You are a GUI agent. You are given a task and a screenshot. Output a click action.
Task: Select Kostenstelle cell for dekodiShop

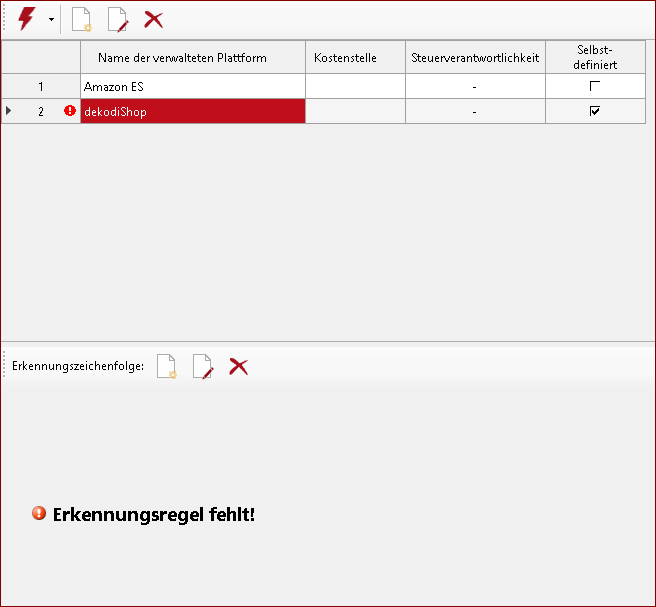356,111
